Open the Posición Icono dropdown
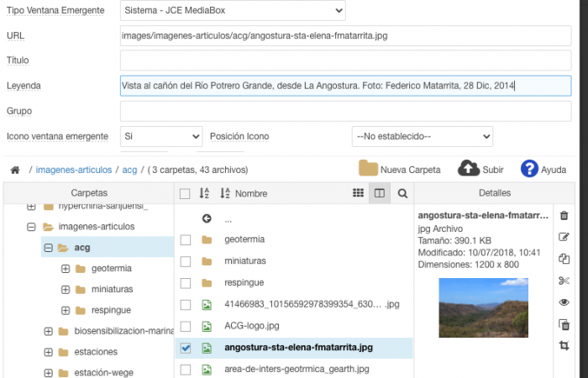Screen dimensions: 588x378 [422, 136]
